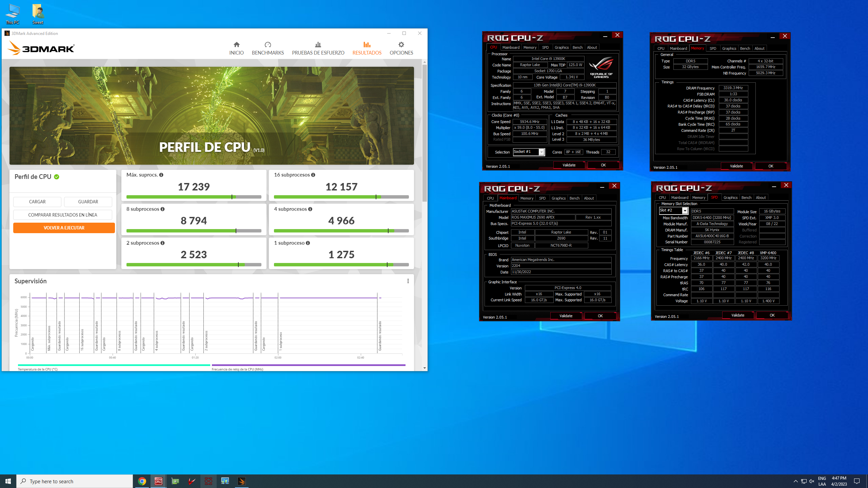Click the info icon beside Máx. suprocs.
Screen dimensions: 868x488
pos(161,175)
